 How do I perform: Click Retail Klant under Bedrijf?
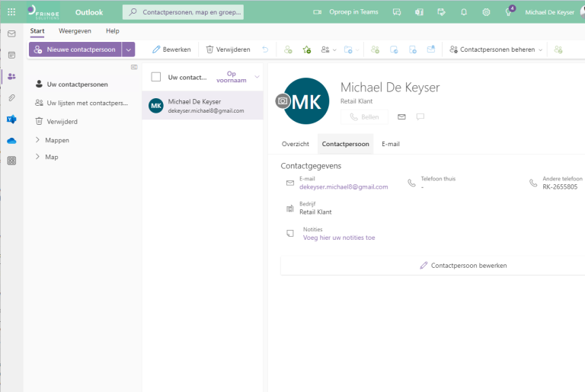coord(315,212)
